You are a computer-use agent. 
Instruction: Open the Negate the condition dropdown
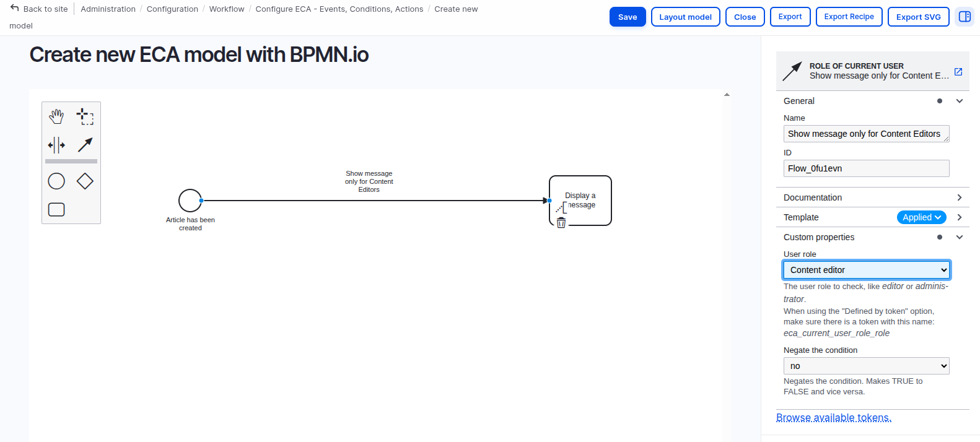866,366
